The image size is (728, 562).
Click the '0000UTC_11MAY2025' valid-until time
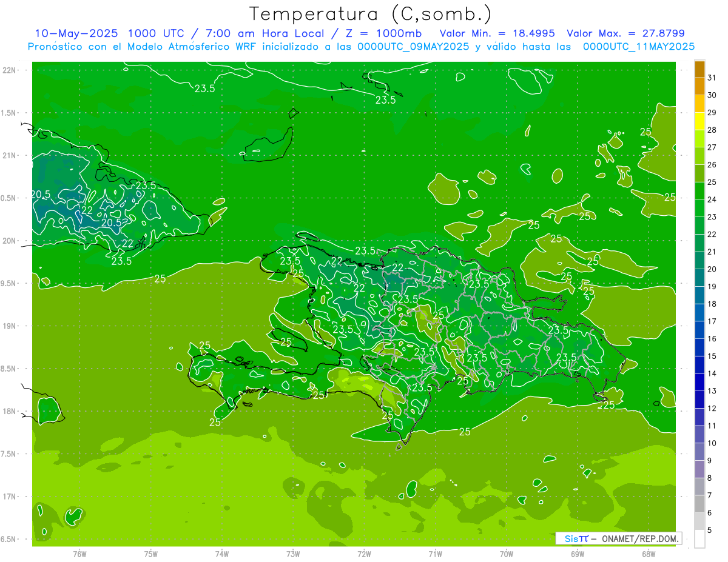click(639, 46)
